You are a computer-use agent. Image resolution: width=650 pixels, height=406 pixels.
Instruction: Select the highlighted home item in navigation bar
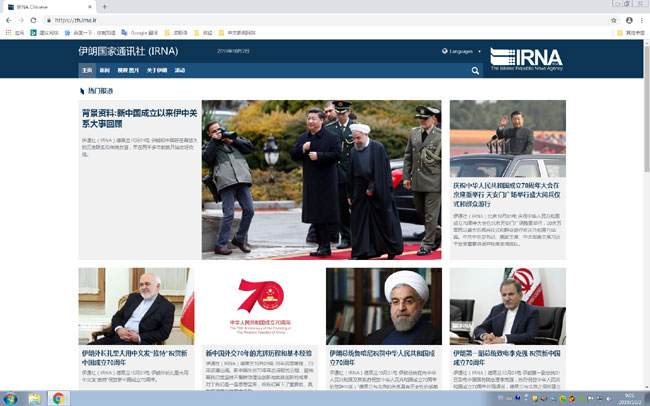click(87, 70)
